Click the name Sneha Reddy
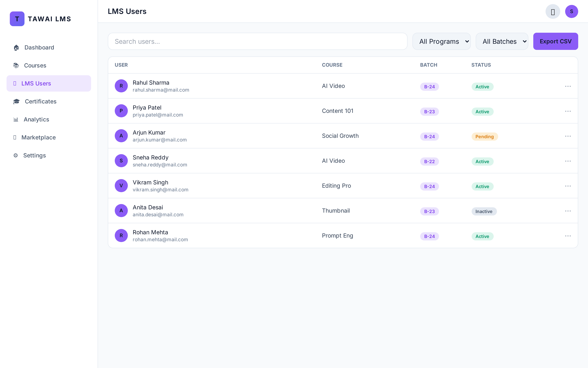This screenshot has height=368, width=588. (150, 157)
